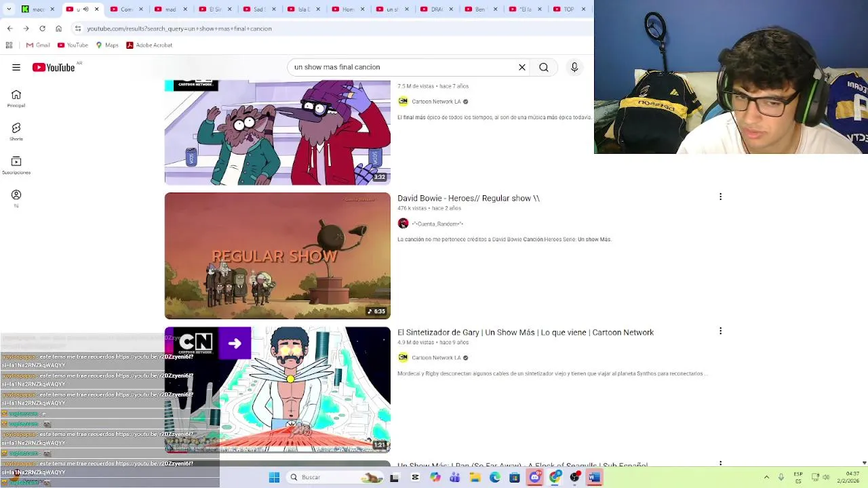Open site information icon in address bar
Viewport: 868px width, 488px height.
click(x=78, y=28)
